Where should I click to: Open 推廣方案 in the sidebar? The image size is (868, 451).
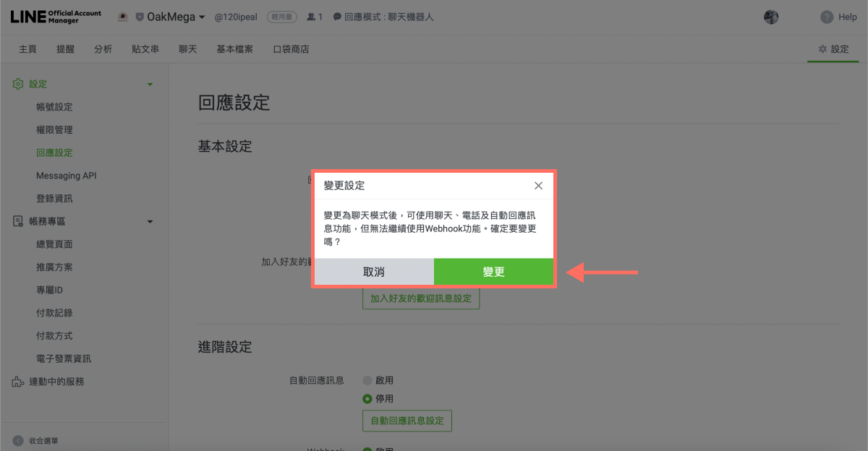54,267
